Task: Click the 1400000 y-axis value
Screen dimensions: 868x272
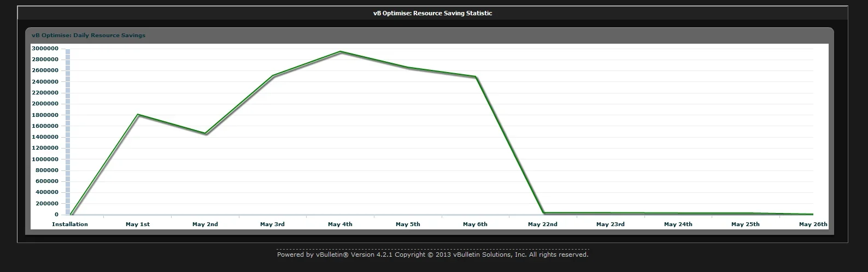Action: click(45, 137)
